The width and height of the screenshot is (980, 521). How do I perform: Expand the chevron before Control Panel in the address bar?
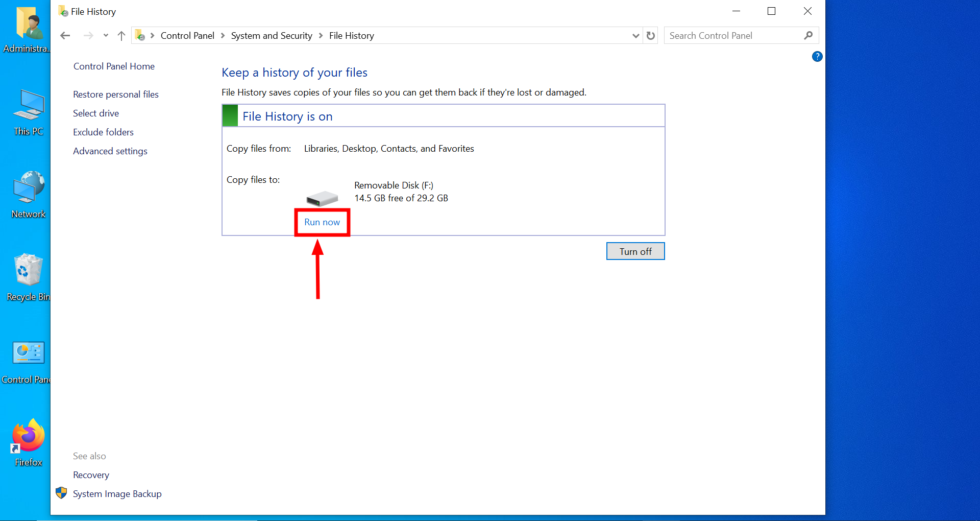[152, 36]
